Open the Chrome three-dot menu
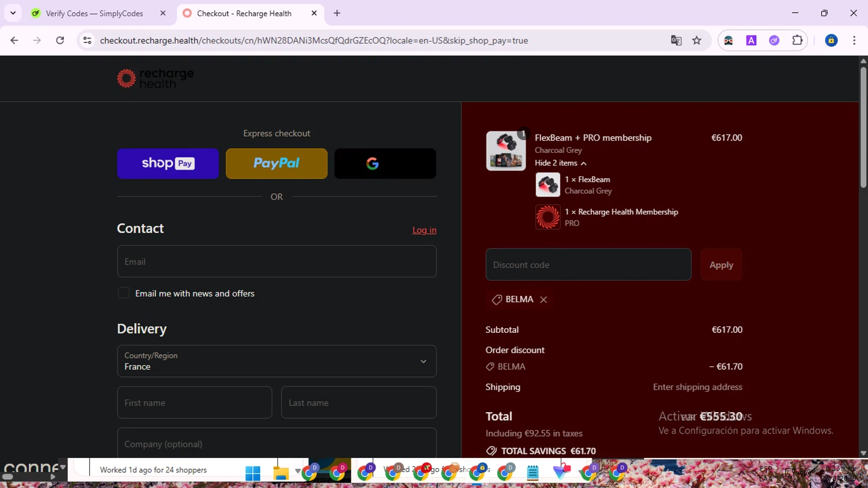The width and height of the screenshot is (868, 488). coord(854,41)
